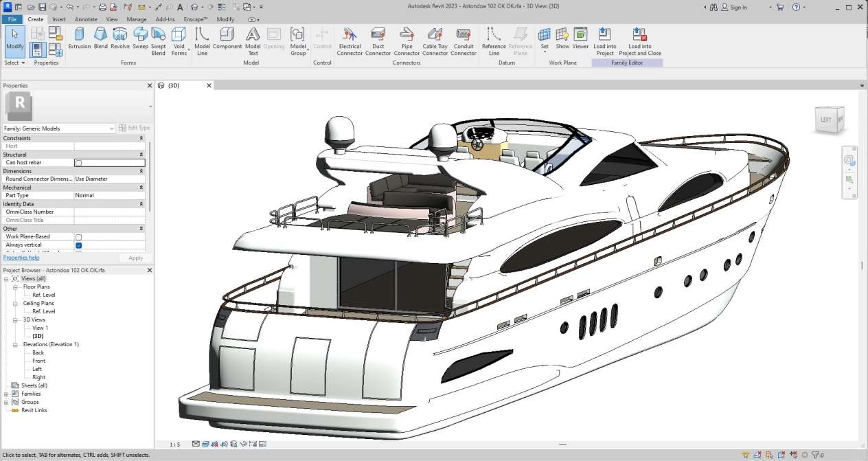Toggle the Work Plane-Based checkbox
The image size is (868, 461).
[x=78, y=237]
